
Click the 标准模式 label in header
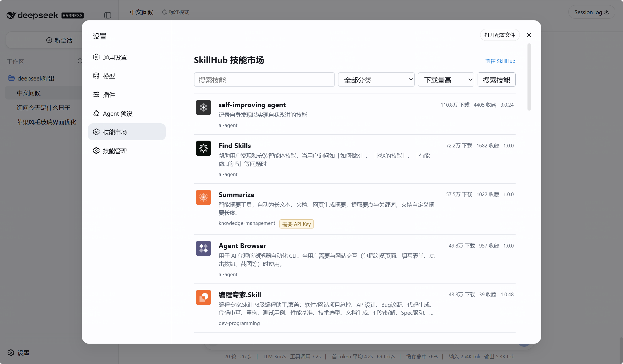point(179,12)
